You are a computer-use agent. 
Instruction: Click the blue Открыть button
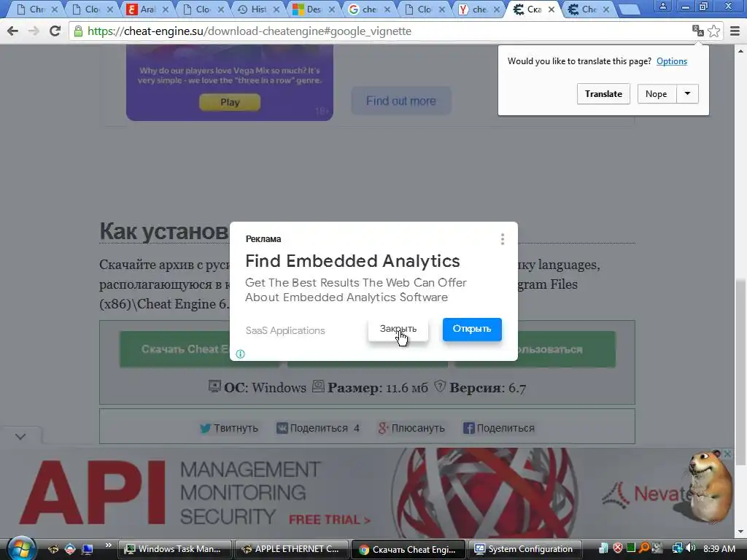tap(472, 329)
